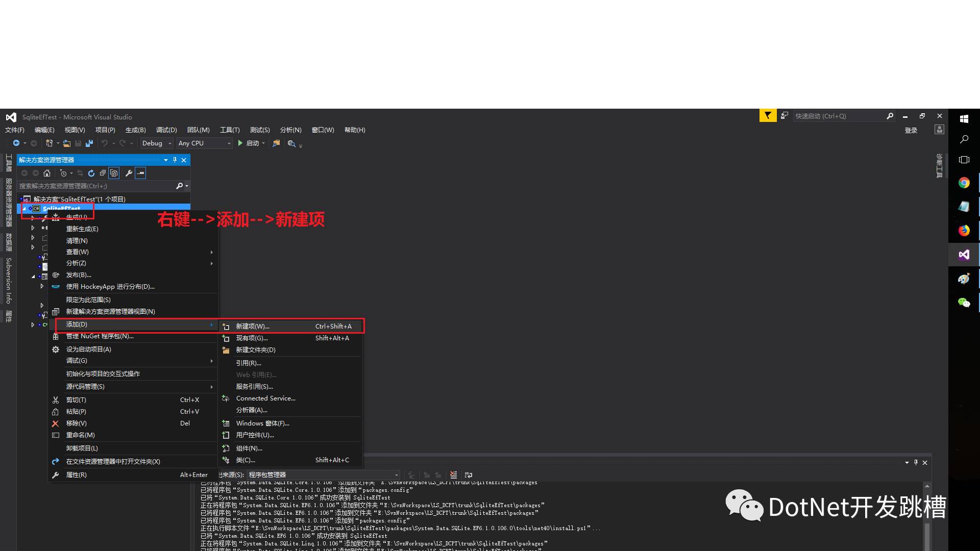Toggle word wrap in the output pane
This screenshot has width=980, height=551.
coord(469,474)
